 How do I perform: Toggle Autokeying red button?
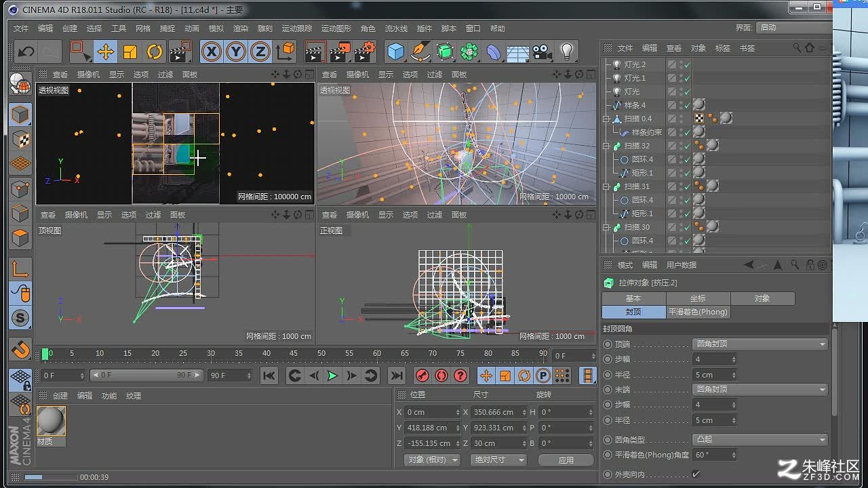[441, 375]
